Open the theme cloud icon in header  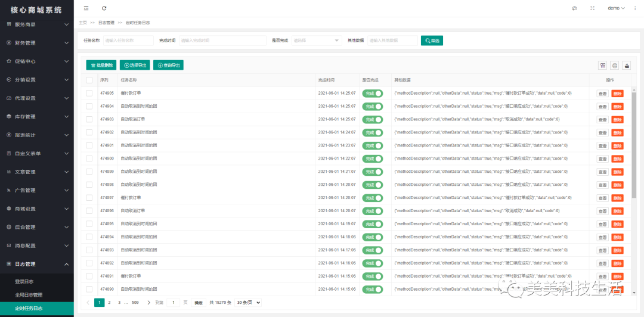click(575, 8)
